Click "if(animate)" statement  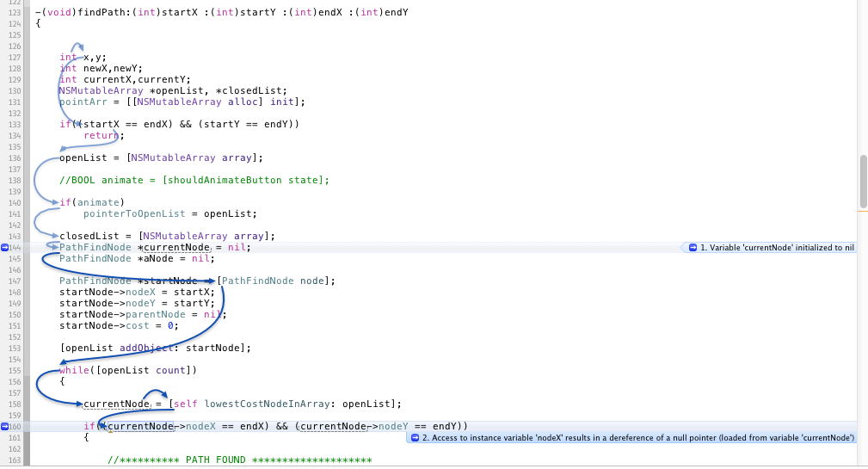(x=92, y=203)
